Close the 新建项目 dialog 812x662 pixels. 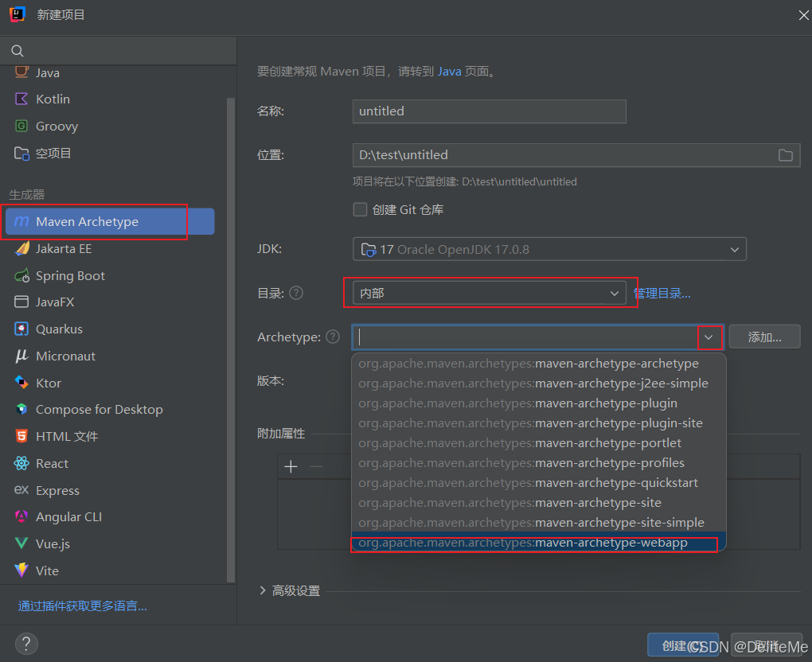[x=803, y=16]
